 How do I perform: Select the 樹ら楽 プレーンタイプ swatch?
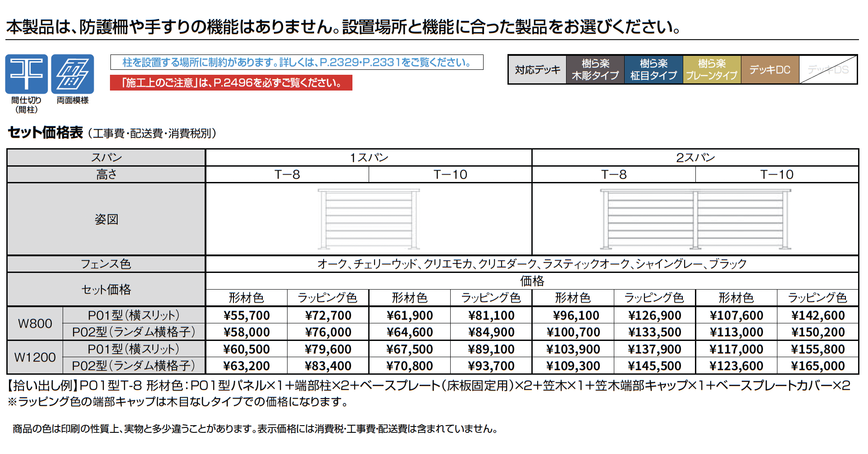click(x=712, y=70)
